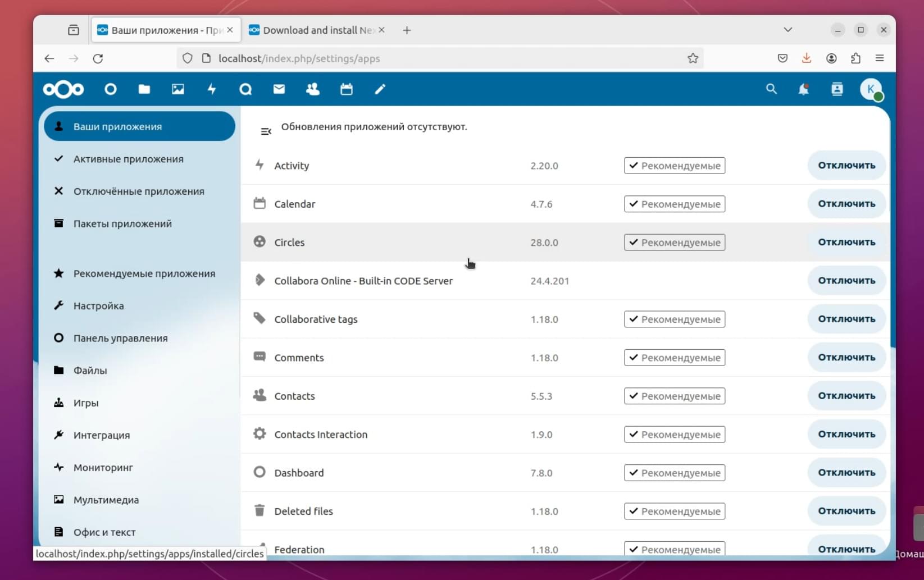
Task: Show Активные приложения list
Action: [139, 159]
